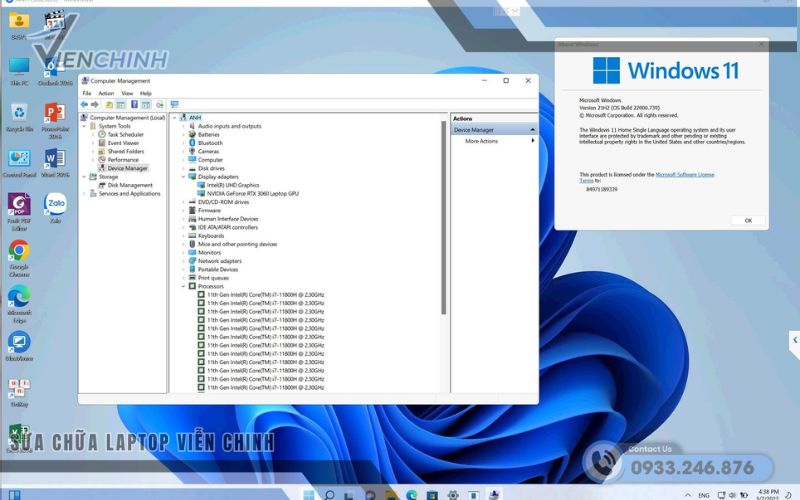Click the Cameras device category icon
The height and width of the screenshot is (500, 800).
coord(192,152)
